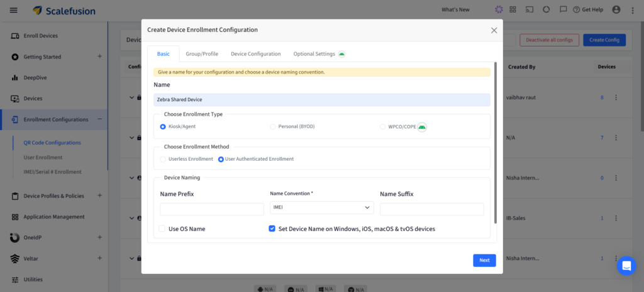
Task: Open User Enrollment submenu item
Action: (x=43, y=158)
